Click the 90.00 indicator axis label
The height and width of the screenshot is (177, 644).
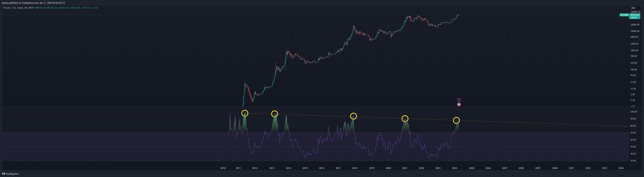tap(633, 119)
